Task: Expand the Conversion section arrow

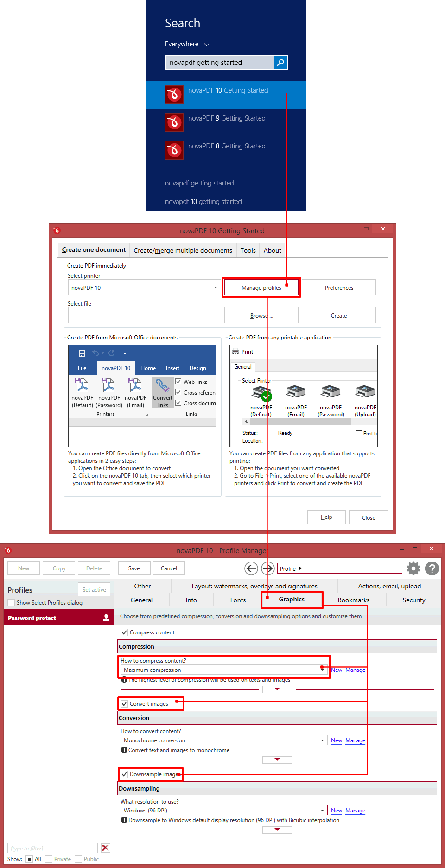Action: 277,759
